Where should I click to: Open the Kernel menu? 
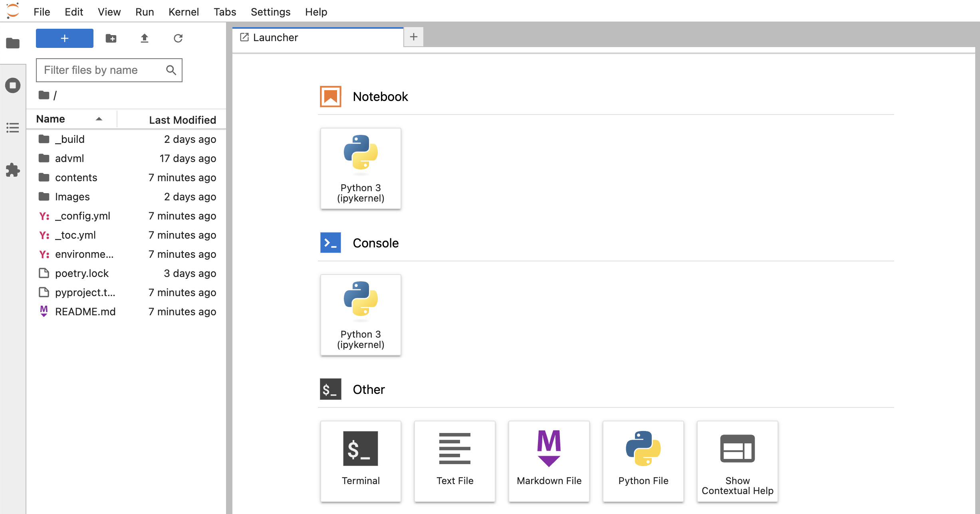(x=184, y=12)
